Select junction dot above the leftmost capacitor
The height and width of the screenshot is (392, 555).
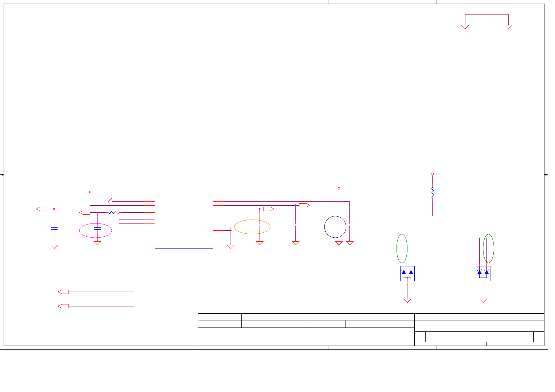point(54,209)
